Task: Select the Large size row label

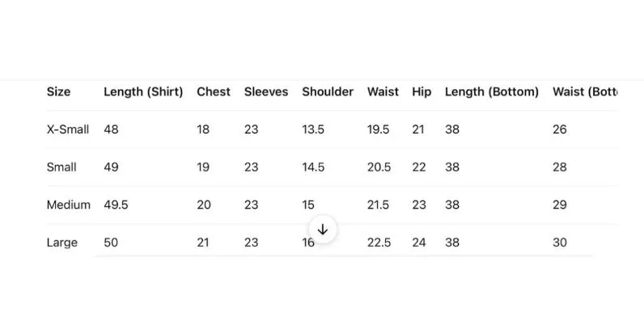Action: (x=62, y=243)
